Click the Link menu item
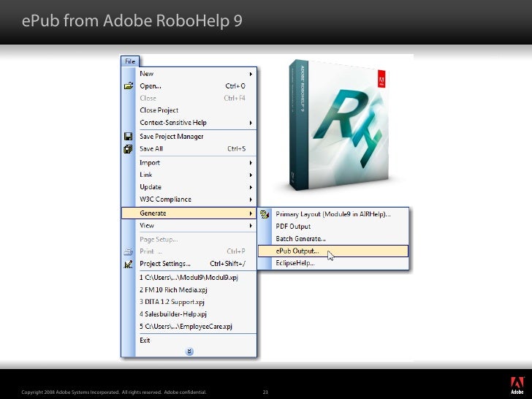This screenshot has width=532, height=399. click(x=189, y=175)
